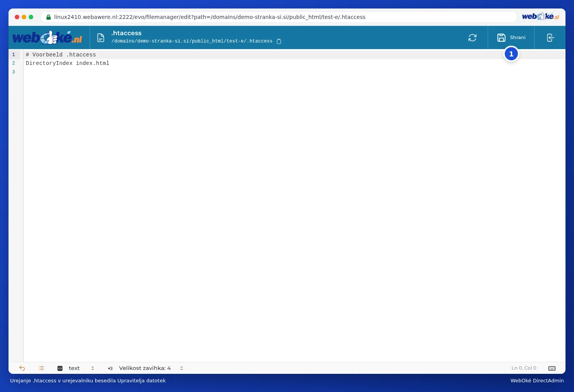
Task: Click the numbered step 1 marker badge
Action: click(511, 54)
